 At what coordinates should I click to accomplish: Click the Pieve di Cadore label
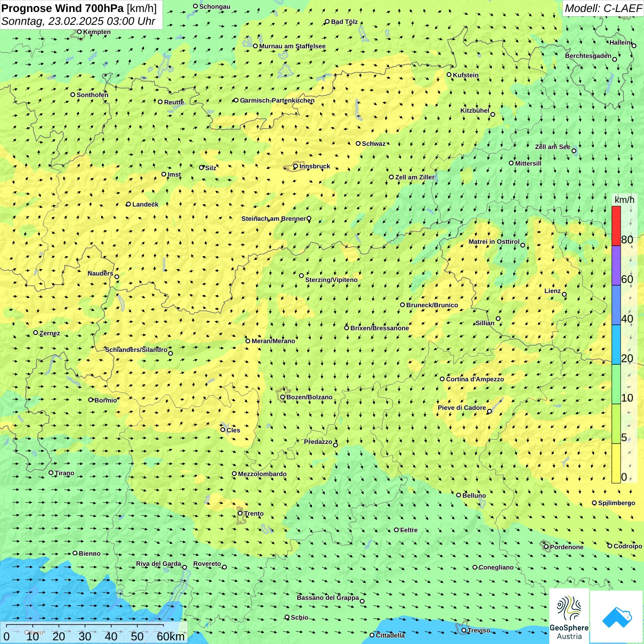click(462, 408)
